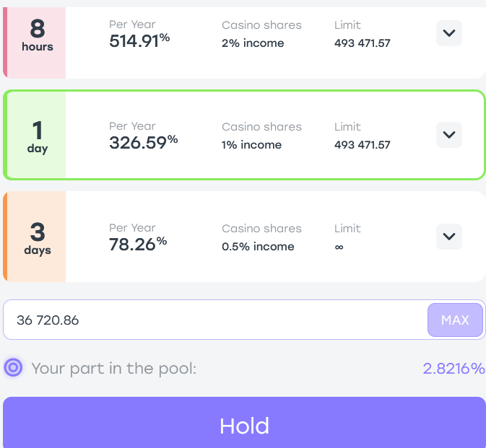Click the Hold button

[x=244, y=423]
